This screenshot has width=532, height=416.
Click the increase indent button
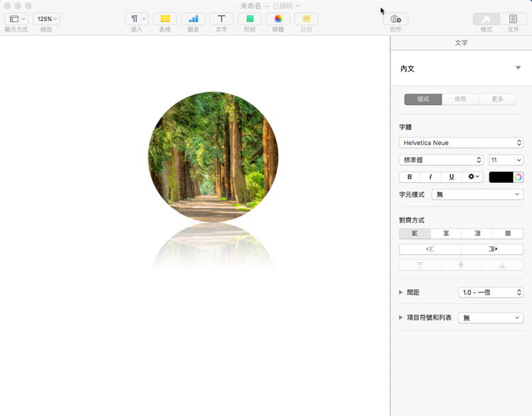(492, 249)
